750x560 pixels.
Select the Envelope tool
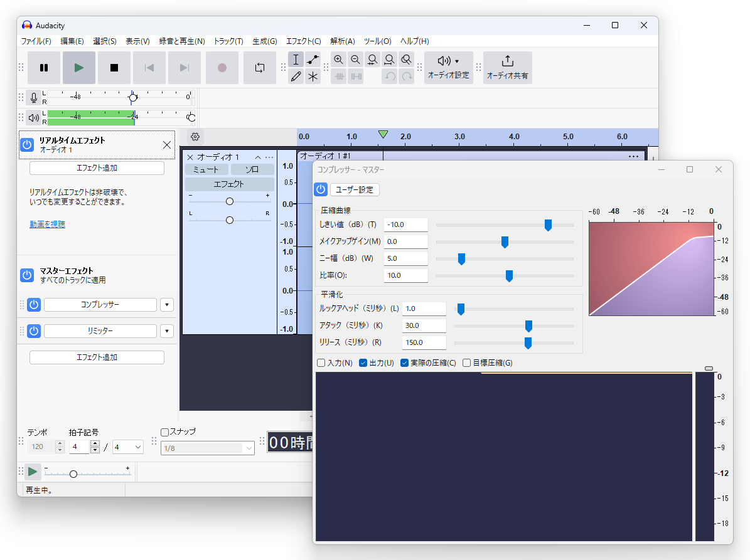[313, 60]
